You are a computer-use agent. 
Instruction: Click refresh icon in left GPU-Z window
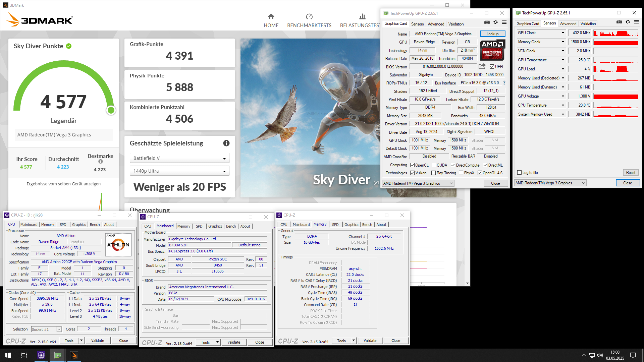click(x=495, y=22)
